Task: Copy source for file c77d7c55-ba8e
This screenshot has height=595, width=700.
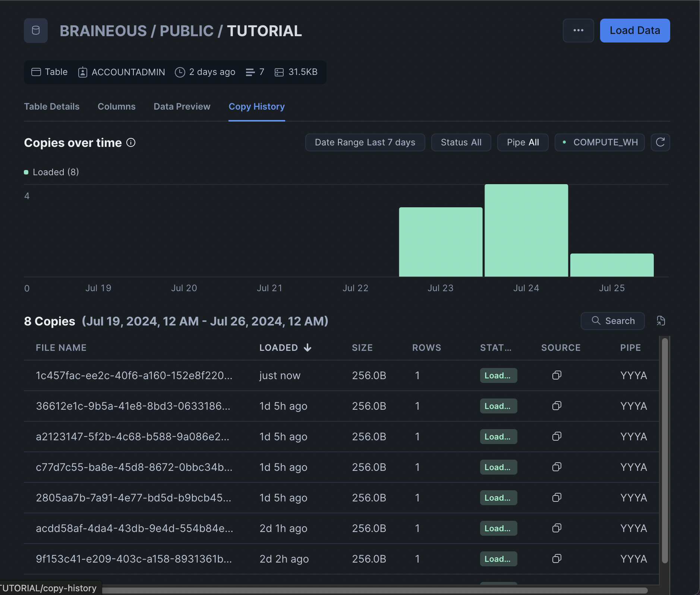Action: click(557, 467)
